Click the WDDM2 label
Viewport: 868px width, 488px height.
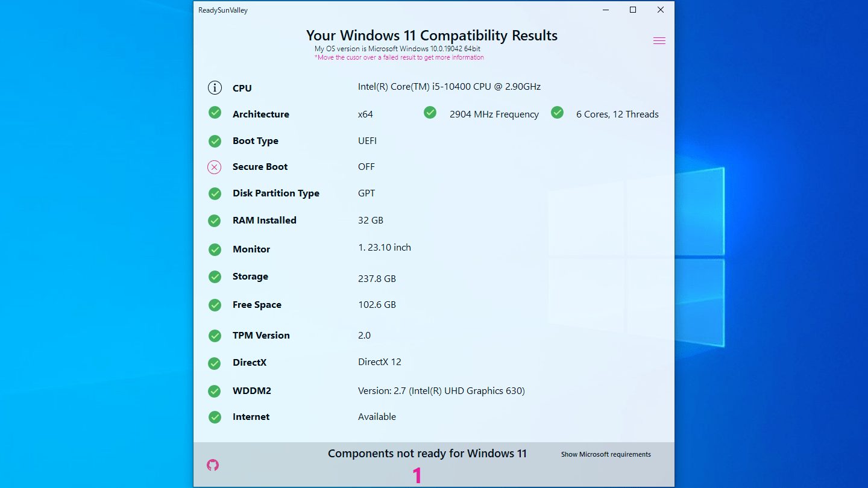(x=252, y=391)
